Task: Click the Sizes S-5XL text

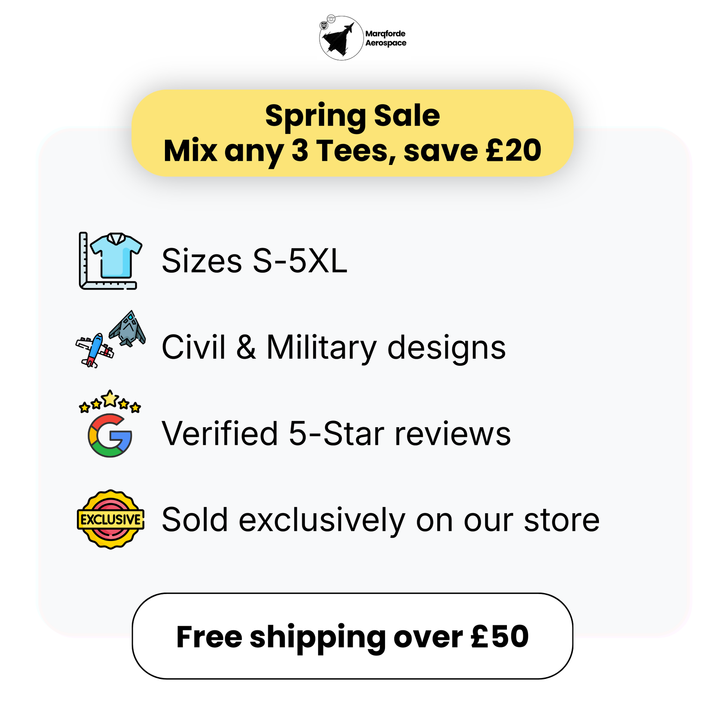Action: pyautogui.click(x=254, y=261)
